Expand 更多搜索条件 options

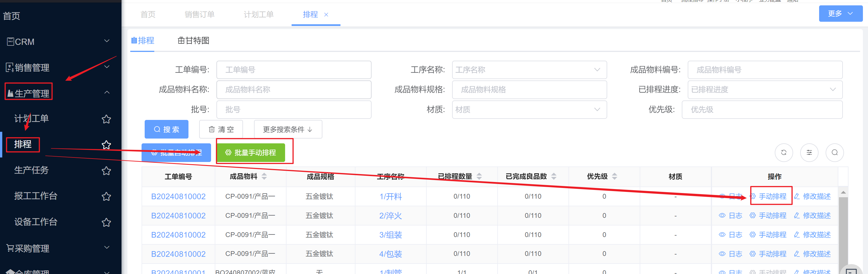click(288, 129)
